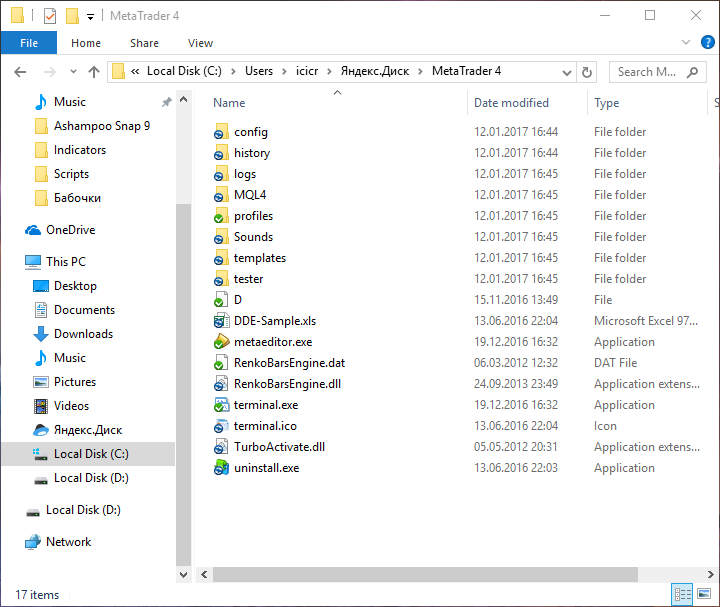Open Videos in the navigation pane
720x607 pixels.
71,406
